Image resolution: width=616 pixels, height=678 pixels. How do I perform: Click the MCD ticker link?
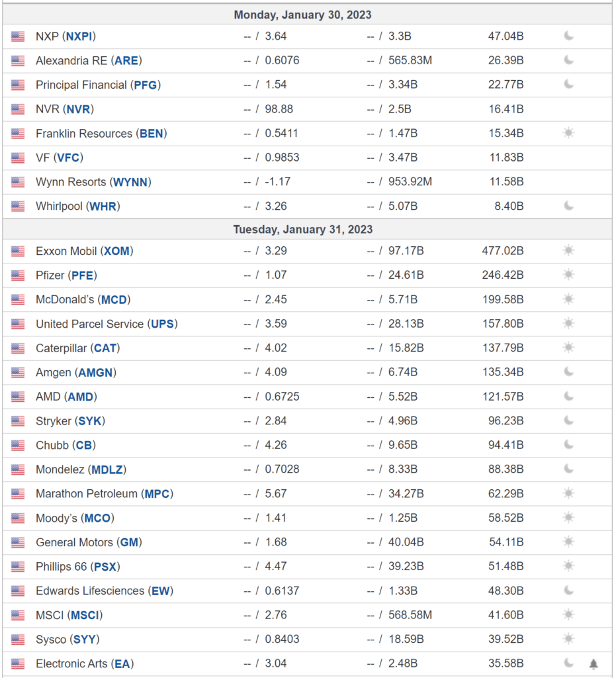pos(114,299)
